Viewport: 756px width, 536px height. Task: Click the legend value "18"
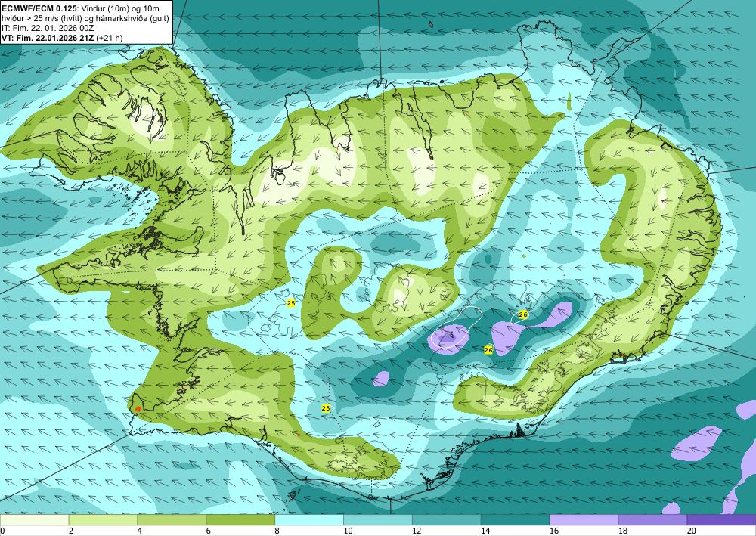tap(623, 531)
